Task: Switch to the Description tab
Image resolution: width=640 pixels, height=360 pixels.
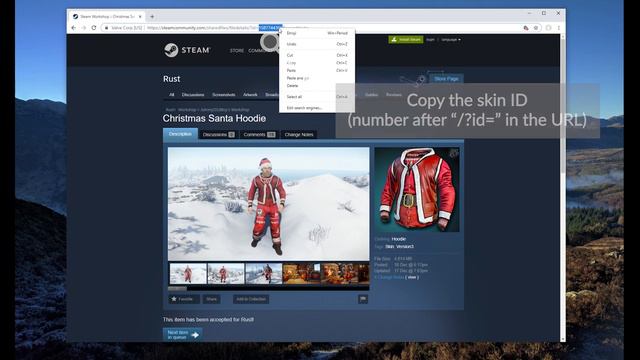Action: [180, 134]
